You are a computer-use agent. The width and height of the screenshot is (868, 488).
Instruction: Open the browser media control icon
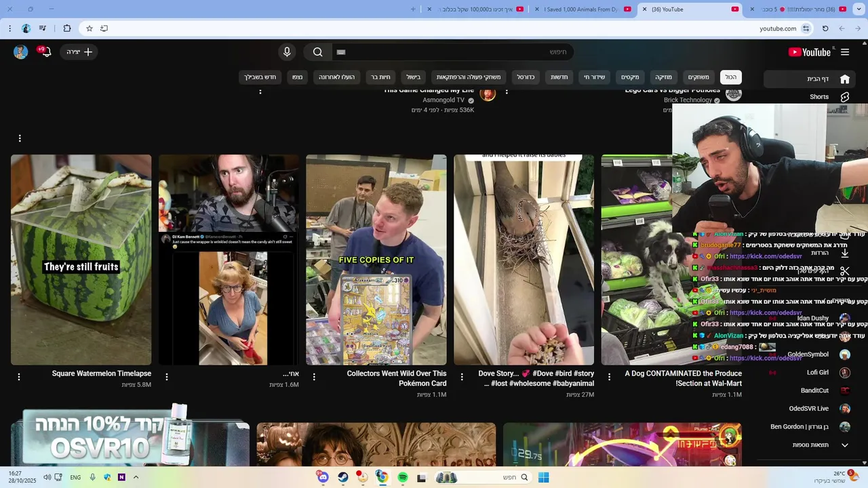[x=43, y=28]
